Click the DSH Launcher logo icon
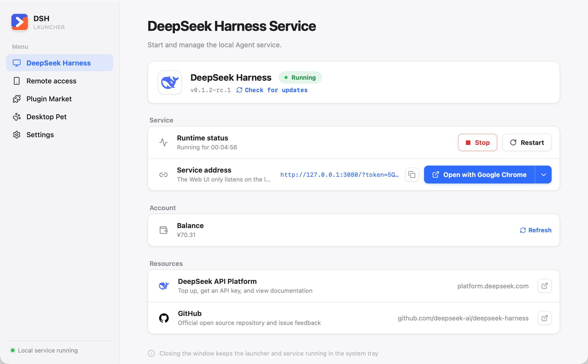Screen dimensions: 588x364 pyautogui.click(x=20, y=22)
